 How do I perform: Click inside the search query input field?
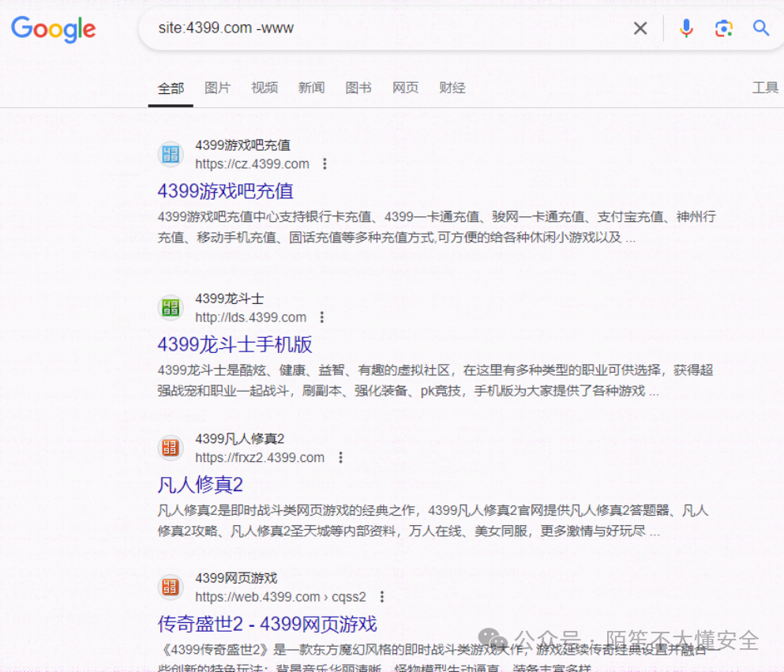355,28
